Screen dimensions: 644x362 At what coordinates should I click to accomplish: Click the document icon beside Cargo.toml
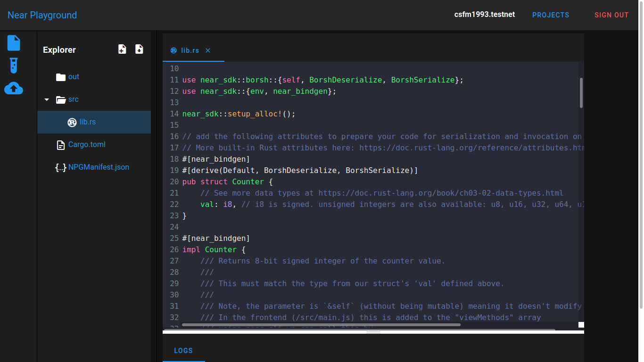[60, 145]
